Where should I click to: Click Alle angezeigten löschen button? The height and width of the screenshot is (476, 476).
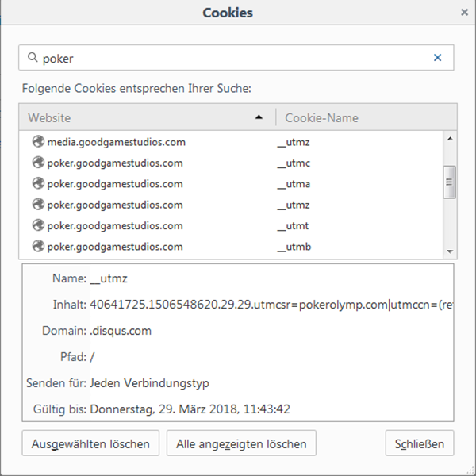(241, 443)
